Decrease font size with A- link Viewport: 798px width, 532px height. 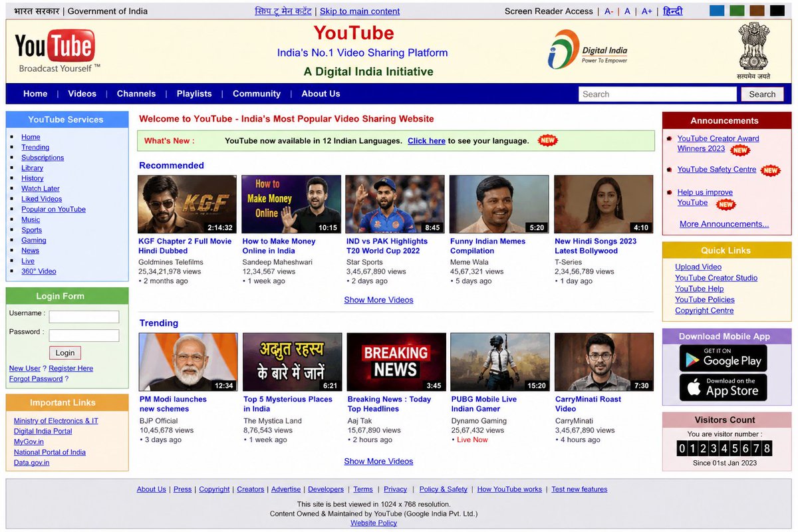(608, 11)
